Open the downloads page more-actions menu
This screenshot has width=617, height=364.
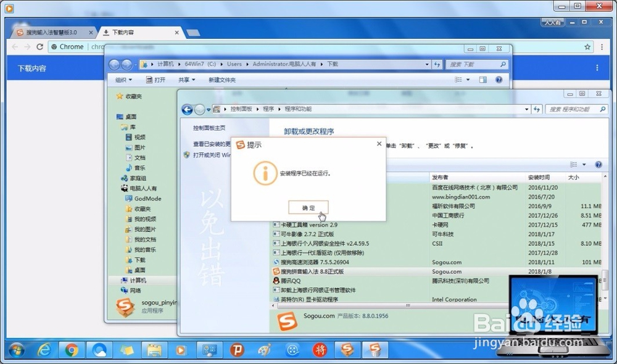point(597,68)
